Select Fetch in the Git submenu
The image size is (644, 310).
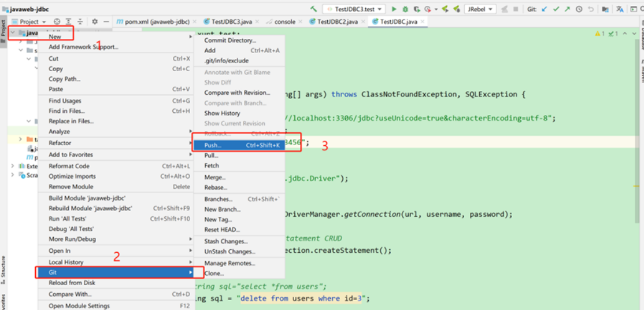[x=239, y=165]
